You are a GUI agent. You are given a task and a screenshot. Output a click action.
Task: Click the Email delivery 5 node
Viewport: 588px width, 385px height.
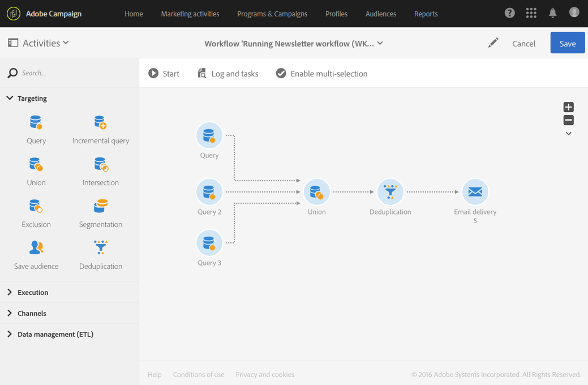[x=475, y=192]
